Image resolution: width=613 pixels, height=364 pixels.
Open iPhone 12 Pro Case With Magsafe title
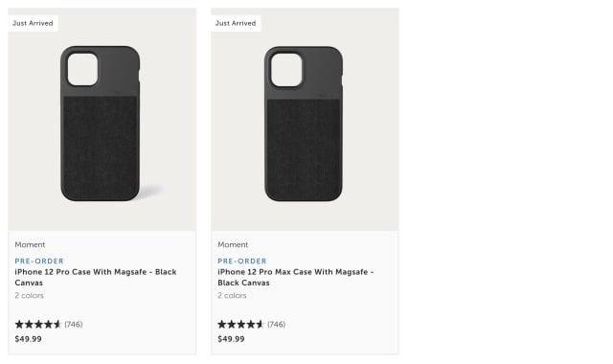[96, 277]
